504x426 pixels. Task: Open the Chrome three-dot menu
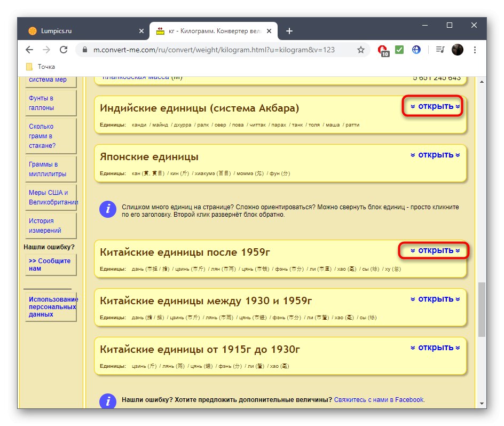pos(475,50)
